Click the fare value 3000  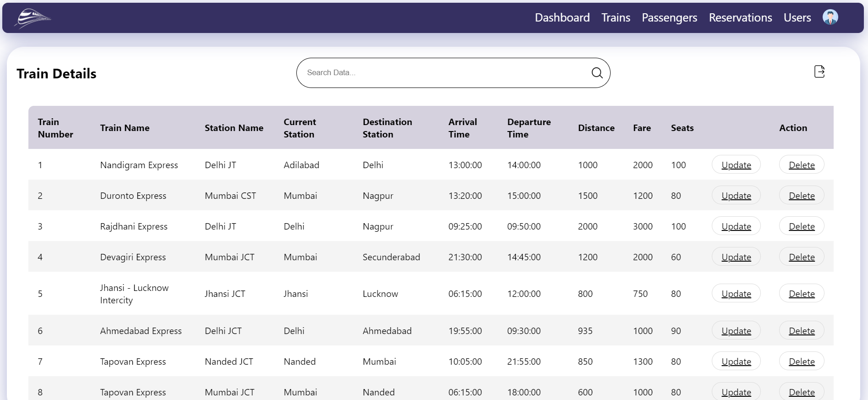tap(643, 226)
